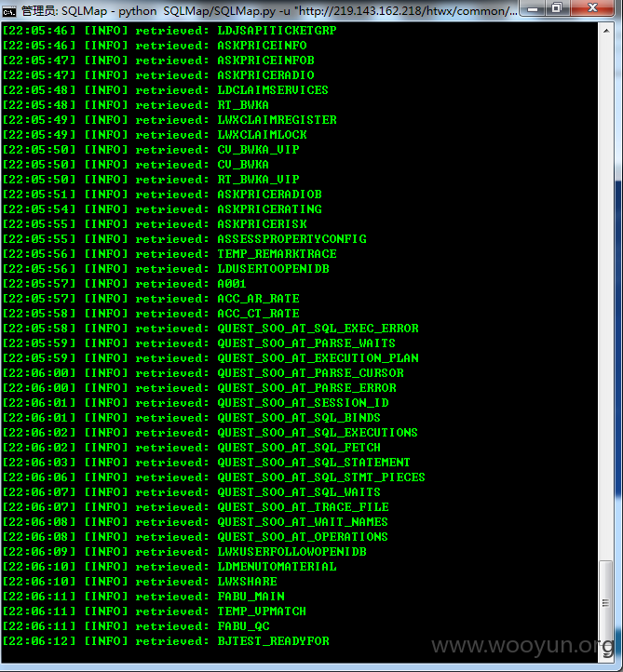Click the text QUEST_SOO_AT_OPERATIONS
The height and width of the screenshot is (672, 623).
pos(303,536)
